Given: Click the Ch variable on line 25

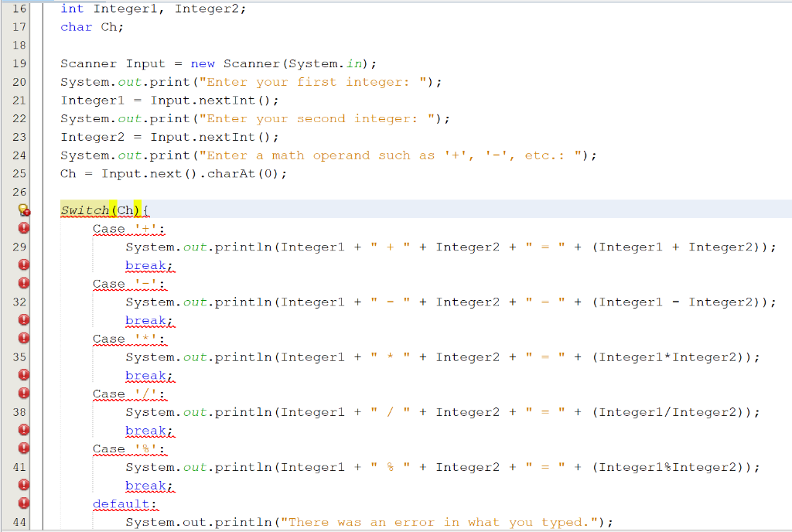Looking at the screenshot, I should 67,173.
